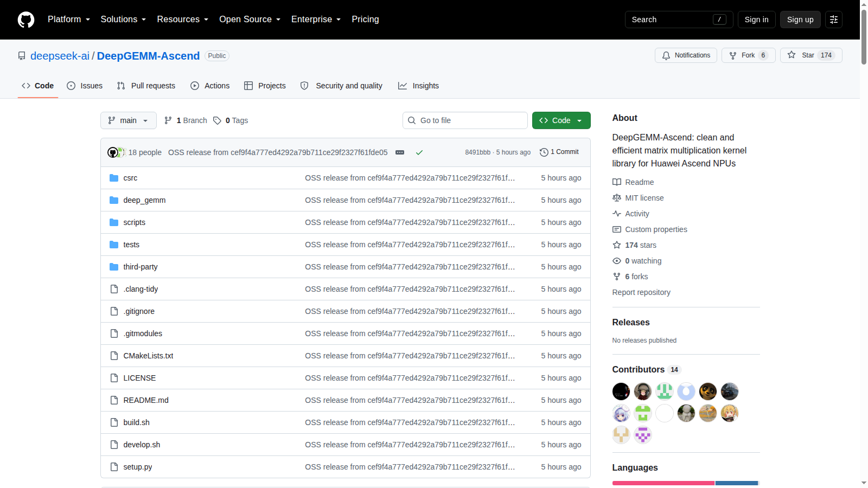Click the Fork button

coord(749,55)
